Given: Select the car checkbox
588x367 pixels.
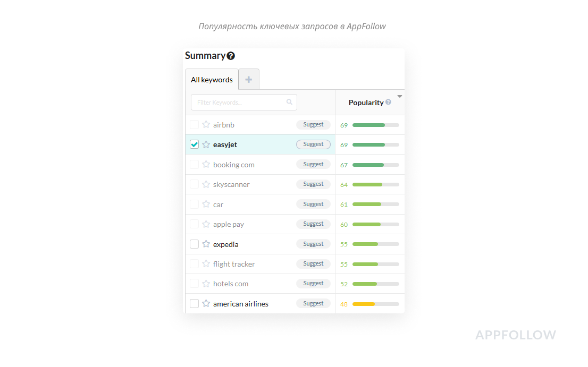Looking at the screenshot, I should tap(195, 204).
